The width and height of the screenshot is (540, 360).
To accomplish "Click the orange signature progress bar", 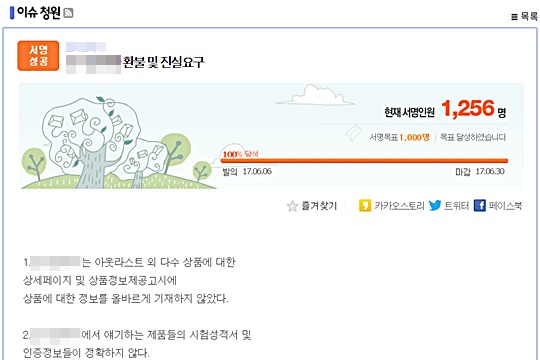I will [364, 161].
